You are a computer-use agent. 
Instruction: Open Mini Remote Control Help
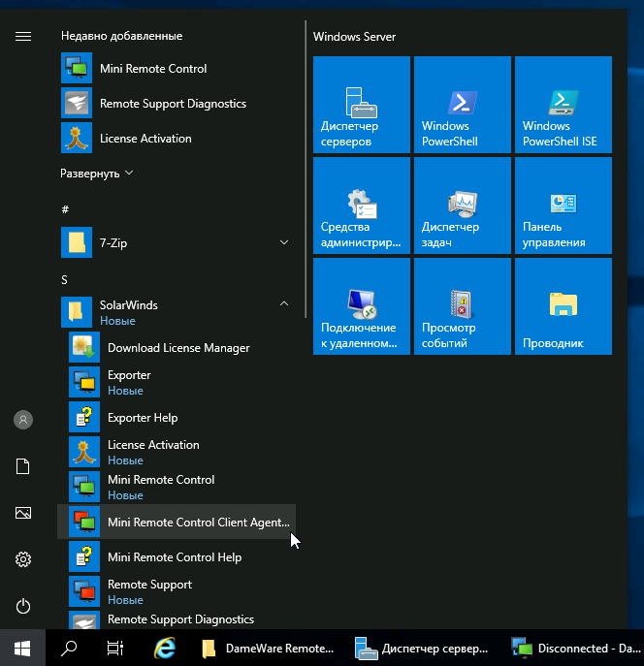177,556
